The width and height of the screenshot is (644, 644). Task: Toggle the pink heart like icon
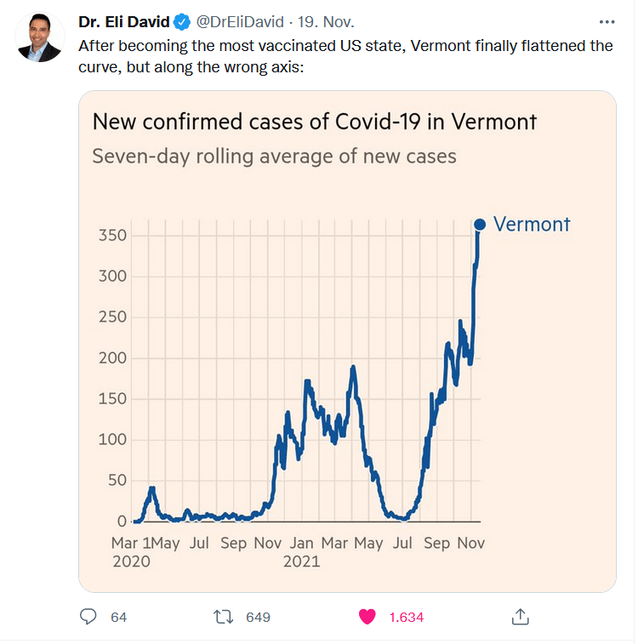coord(367,617)
